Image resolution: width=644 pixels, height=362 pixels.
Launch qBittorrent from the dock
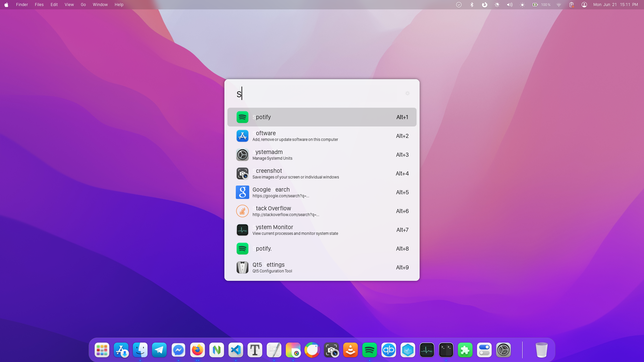(389, 350)
